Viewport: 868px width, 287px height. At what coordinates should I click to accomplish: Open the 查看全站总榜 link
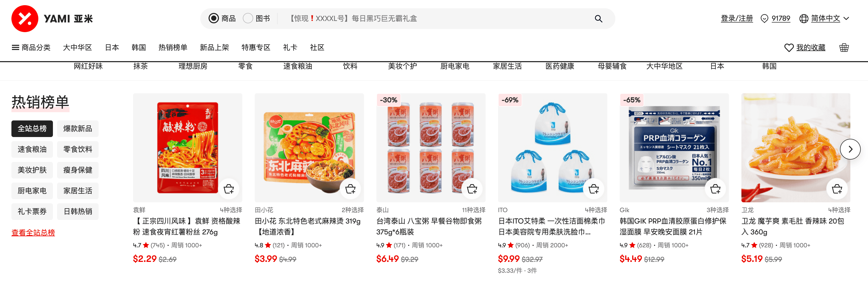tap(33, 232)
